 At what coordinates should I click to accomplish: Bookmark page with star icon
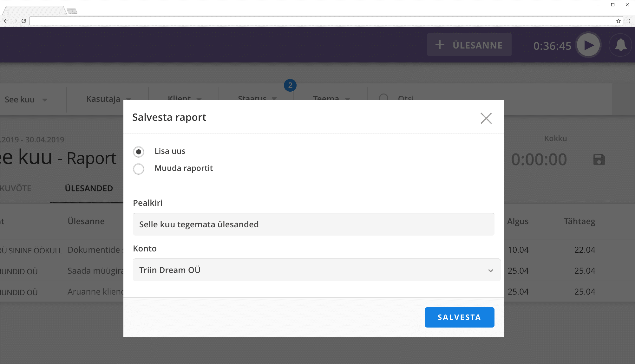pyautogui.click(x=618, y=21)
